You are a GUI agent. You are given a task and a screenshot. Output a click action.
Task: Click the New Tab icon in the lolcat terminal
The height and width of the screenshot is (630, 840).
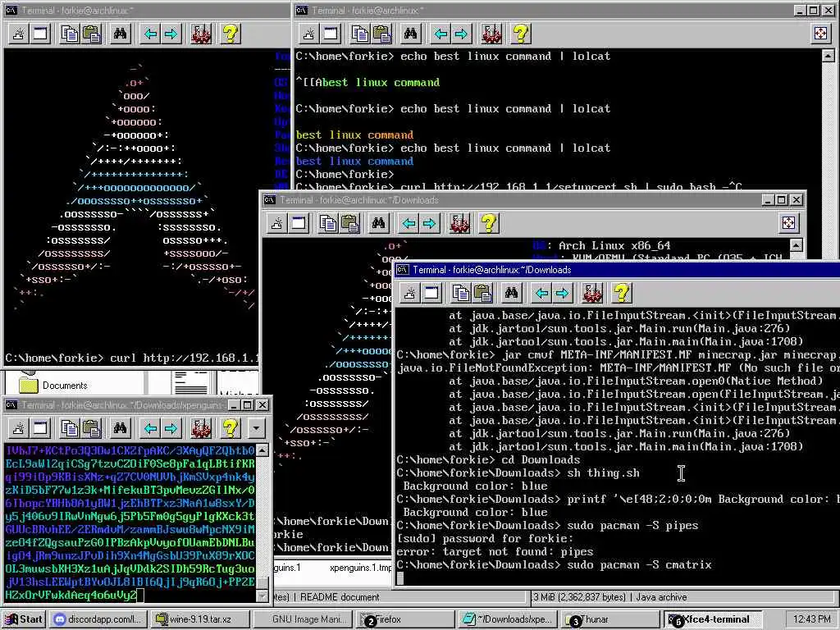pos(308,34)
